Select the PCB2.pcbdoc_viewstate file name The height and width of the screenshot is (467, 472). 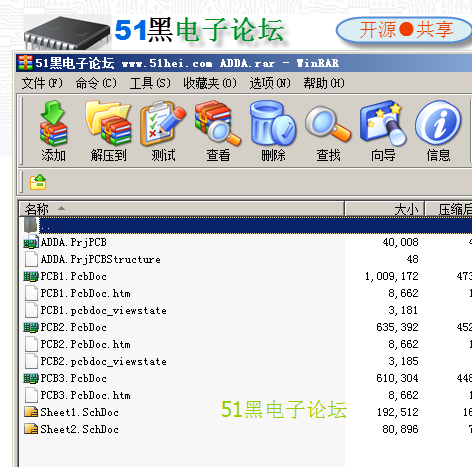pyautogui.click(x=104, y=361)
